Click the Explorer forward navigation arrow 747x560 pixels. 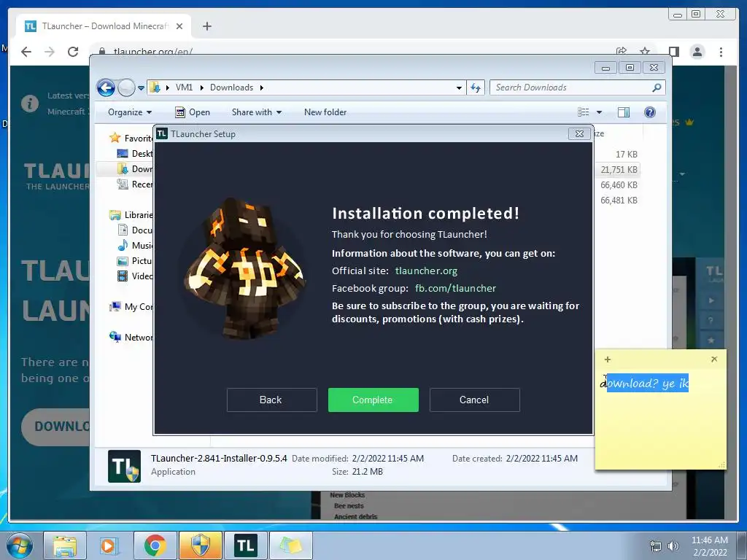126,87
